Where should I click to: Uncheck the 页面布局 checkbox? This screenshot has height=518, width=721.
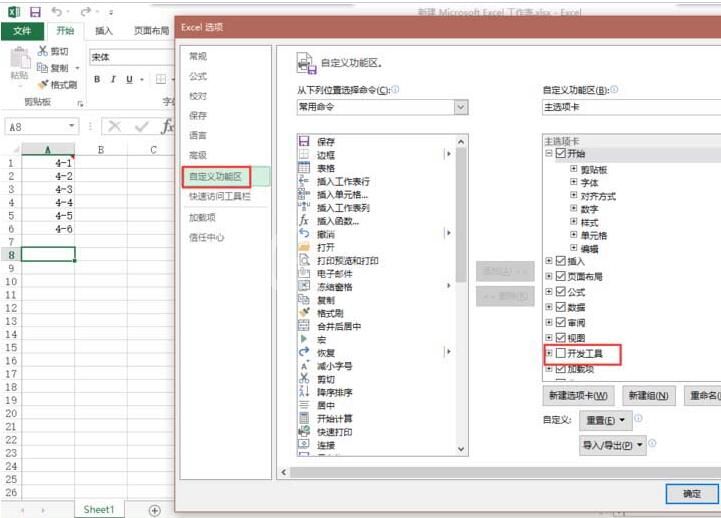click(561, 276)
